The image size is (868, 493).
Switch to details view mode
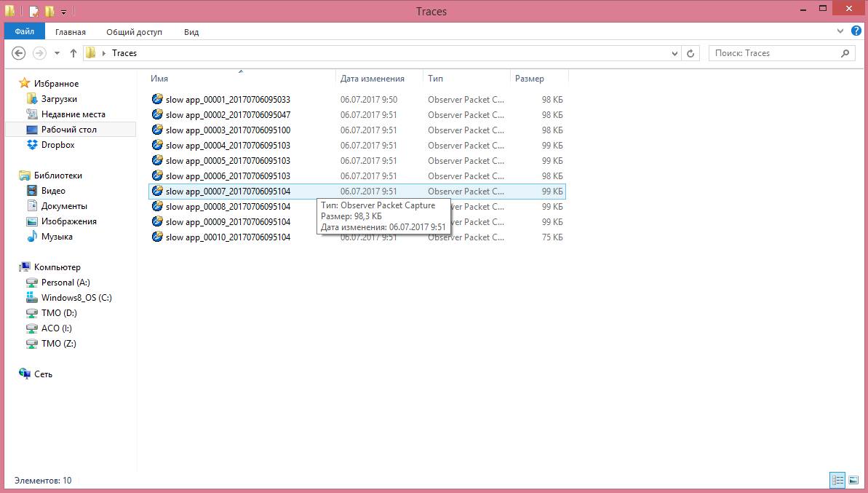coord(837,480)
